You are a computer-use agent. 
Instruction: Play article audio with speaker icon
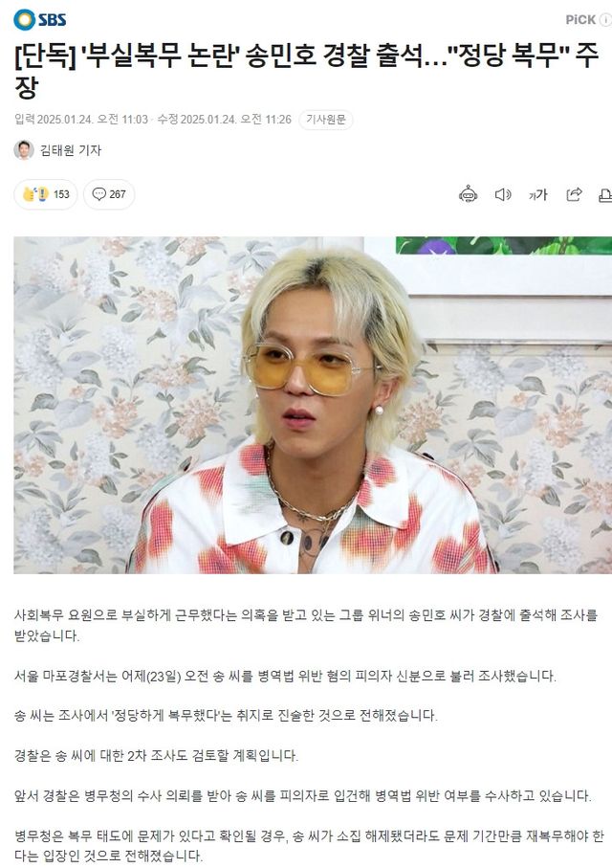tap(502, 194)
